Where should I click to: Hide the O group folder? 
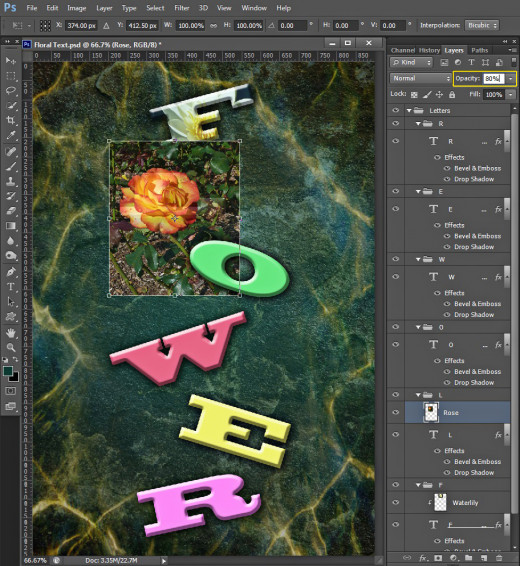click(x=396, y=327)
